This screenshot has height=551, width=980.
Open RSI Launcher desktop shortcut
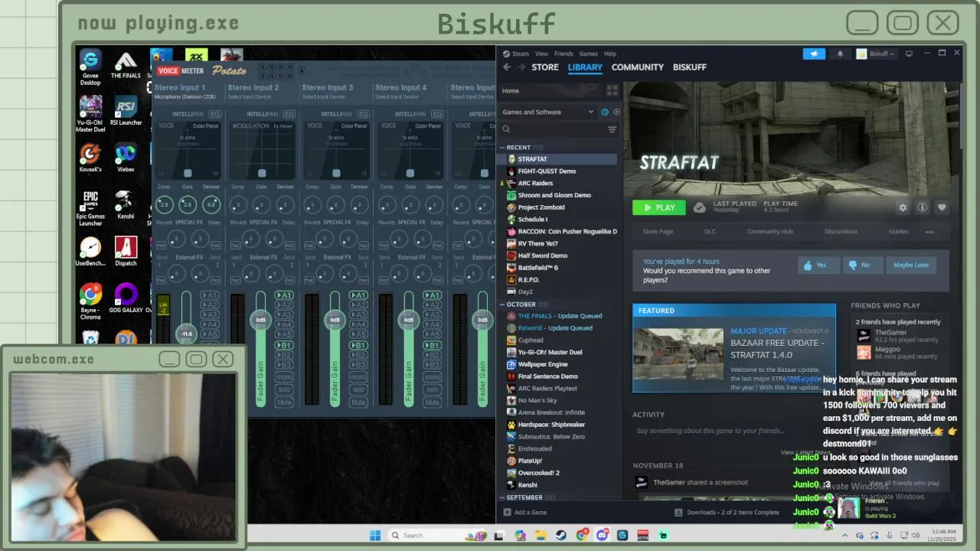tap(126, 111)
